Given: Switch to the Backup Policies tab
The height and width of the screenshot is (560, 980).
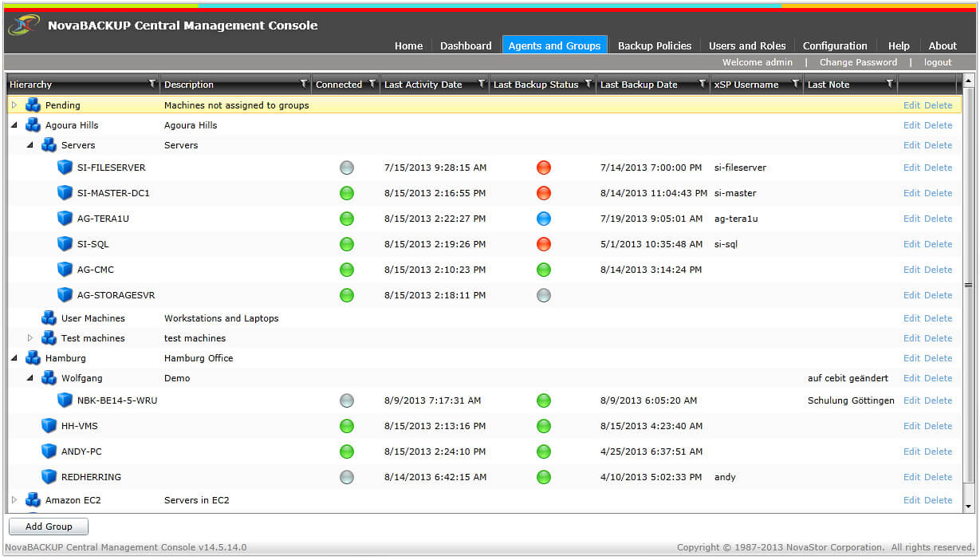Looking at the screenshot, I should click(x=655, y=45).
